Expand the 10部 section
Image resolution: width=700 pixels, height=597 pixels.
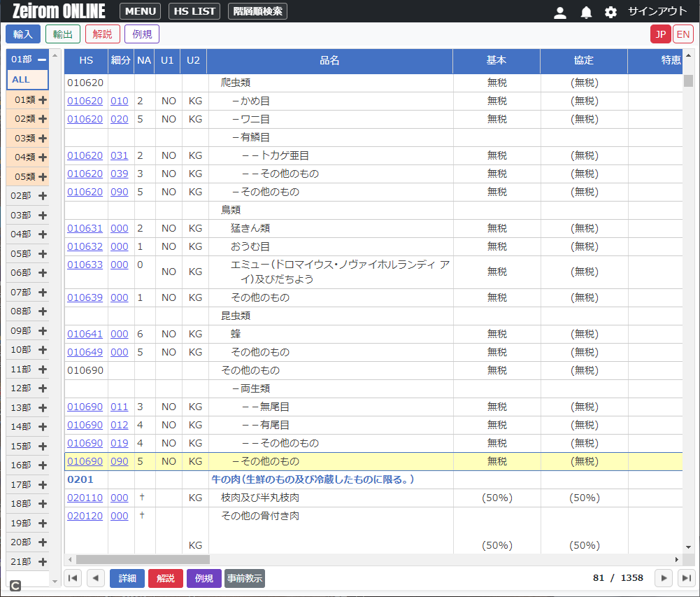[x=43, y=350]
